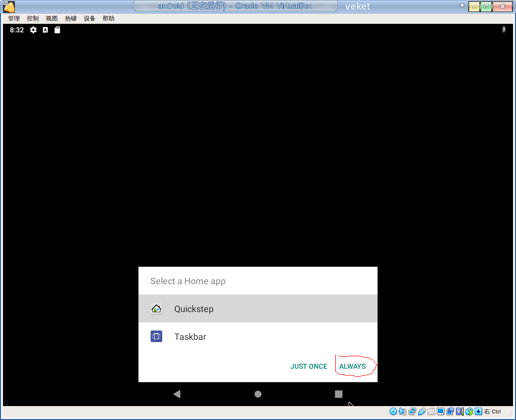
Task: Choose JUST ONCE in the Home app dialog
Action: coord(309,366)
